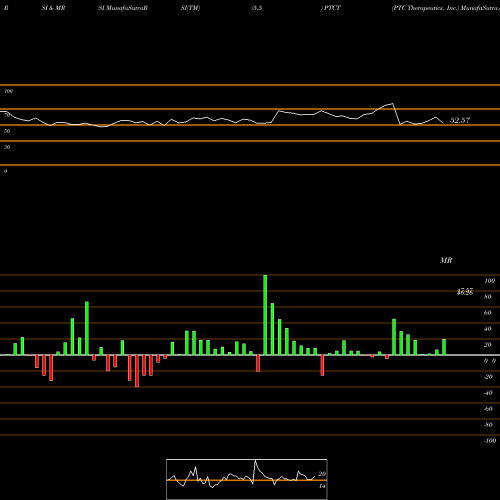Click the 50 label on RSI axis
Viewport: 500px width, 500px height.
pos(7,131)
